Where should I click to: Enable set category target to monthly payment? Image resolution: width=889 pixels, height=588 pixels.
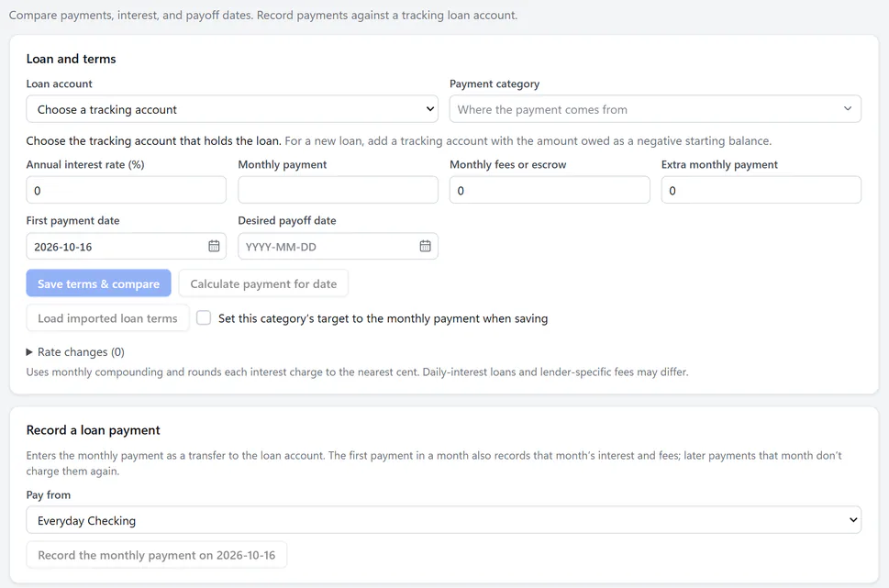(x=204, y=317)
